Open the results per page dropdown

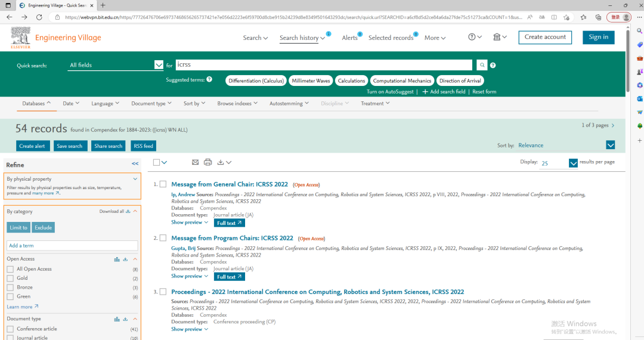point(559,163)
